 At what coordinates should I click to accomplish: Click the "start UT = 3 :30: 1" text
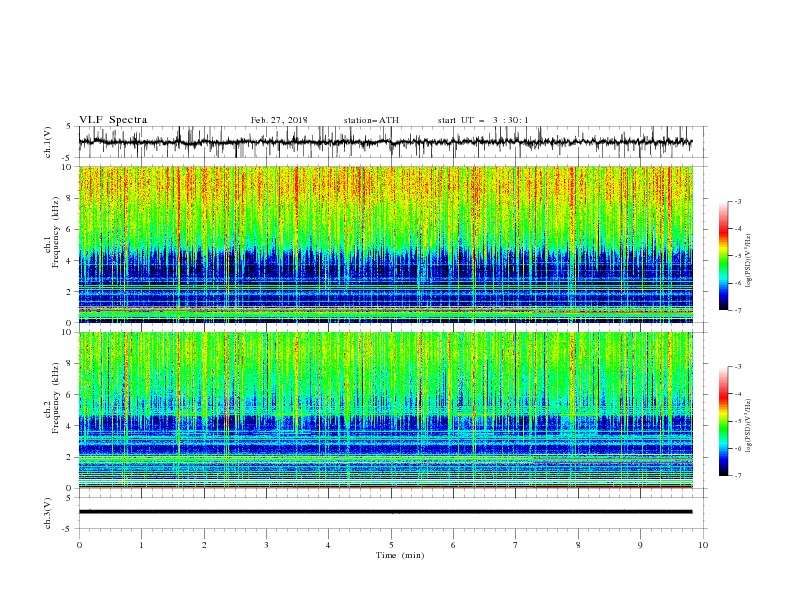483,120
